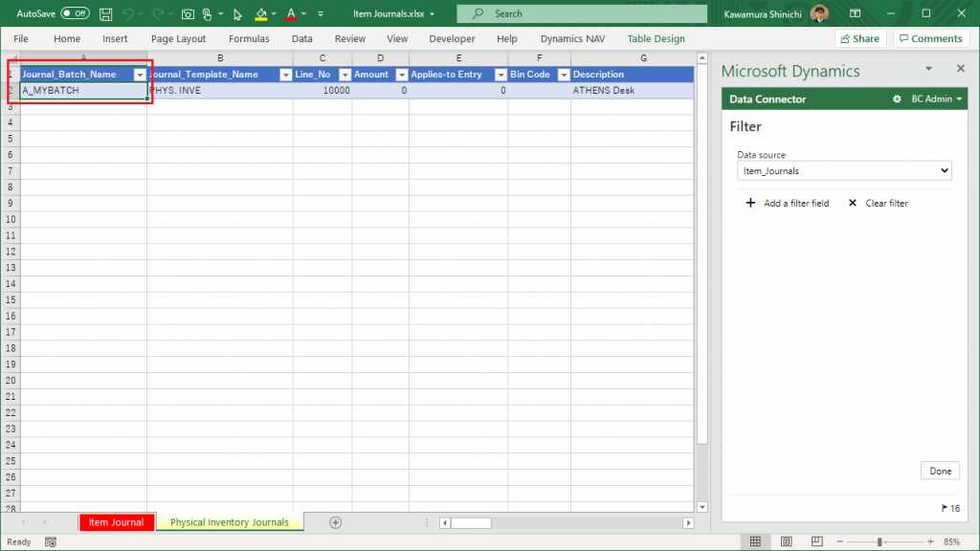Click the Undo arrow icon

[x=128, y=13]
